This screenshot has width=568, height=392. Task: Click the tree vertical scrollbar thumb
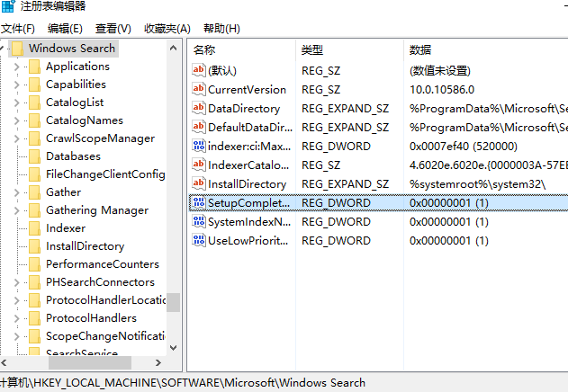click(173, 303)
